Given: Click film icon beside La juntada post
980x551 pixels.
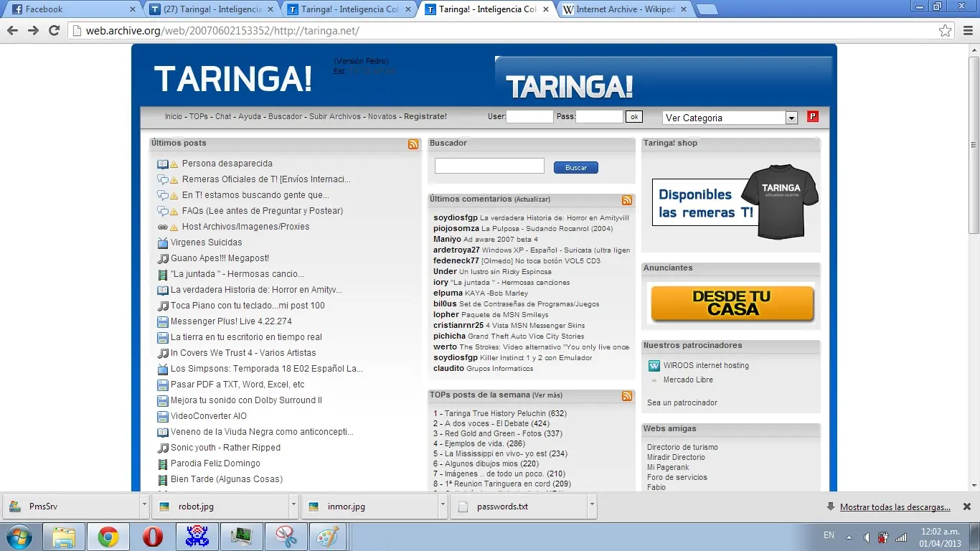Looking at the screenshot, I should [163, 274].
